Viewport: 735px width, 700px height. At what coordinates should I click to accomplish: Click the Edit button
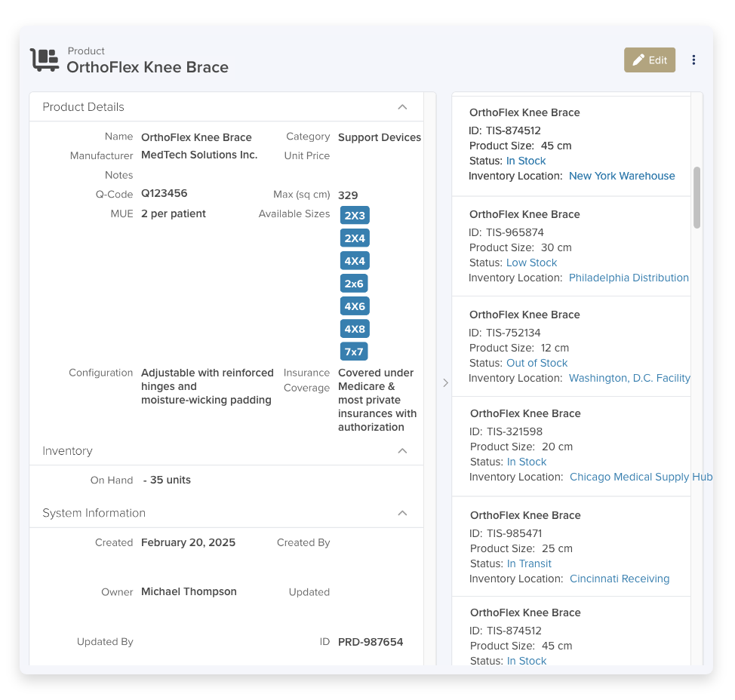[649, 60]
